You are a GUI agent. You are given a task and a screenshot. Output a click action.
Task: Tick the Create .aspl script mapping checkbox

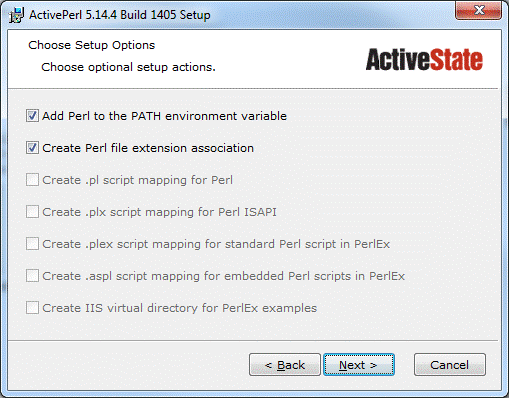32,276
